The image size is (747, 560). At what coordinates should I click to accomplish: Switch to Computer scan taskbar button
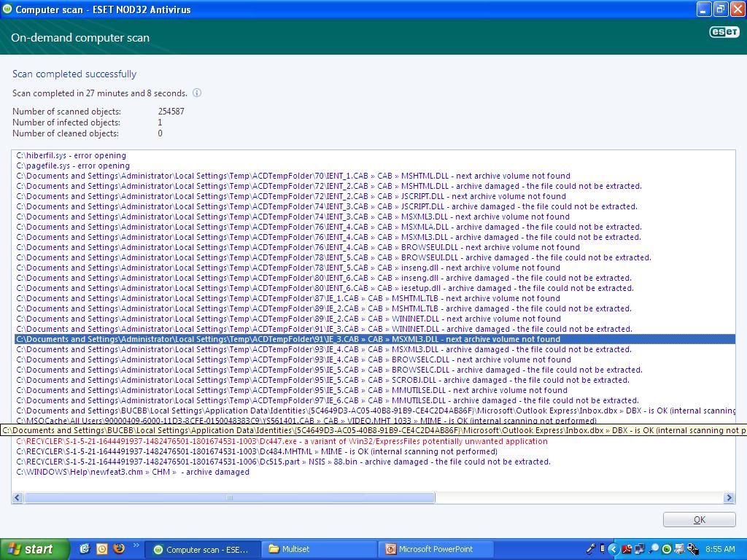pos(202,550)
